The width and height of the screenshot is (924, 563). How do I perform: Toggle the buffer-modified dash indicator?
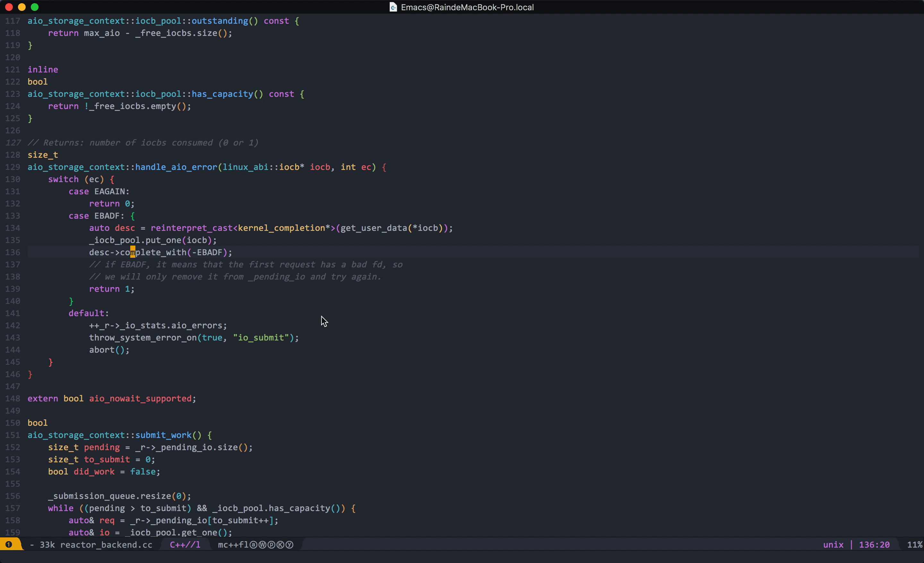tap(32, 545)
